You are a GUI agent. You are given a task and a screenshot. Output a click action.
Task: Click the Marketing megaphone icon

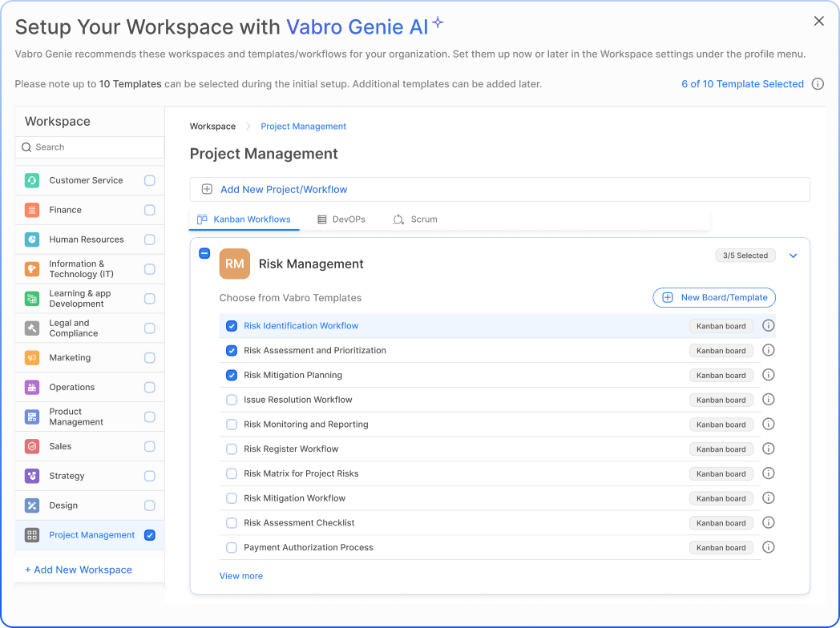[x=32, y=358]
